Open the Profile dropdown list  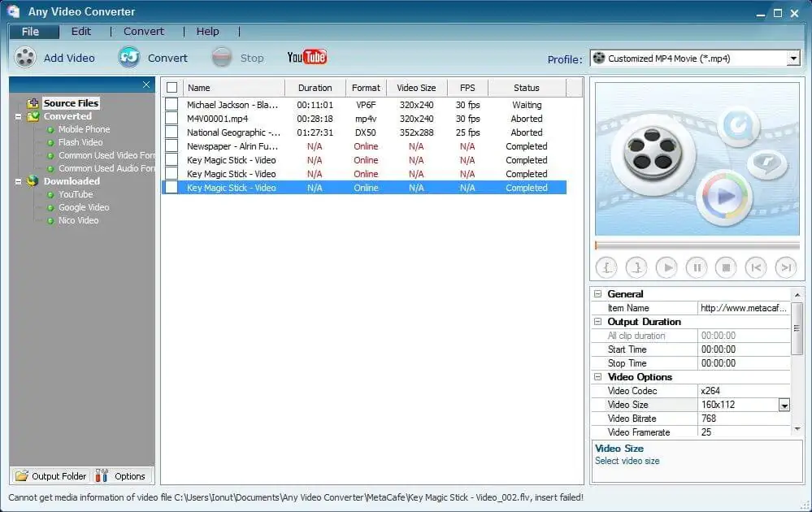tap(793, 59)
